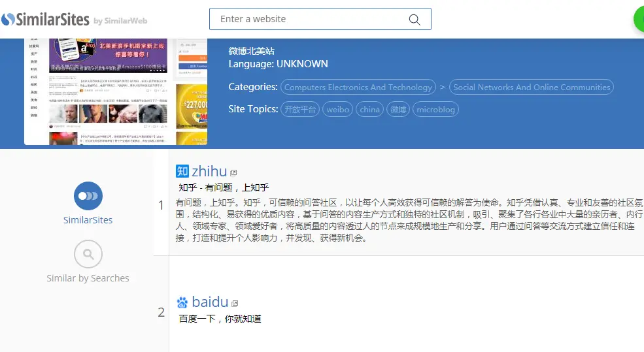The image size is (644, 352).
Task: Click the microblog topic tag
Action: click(435, 109)
